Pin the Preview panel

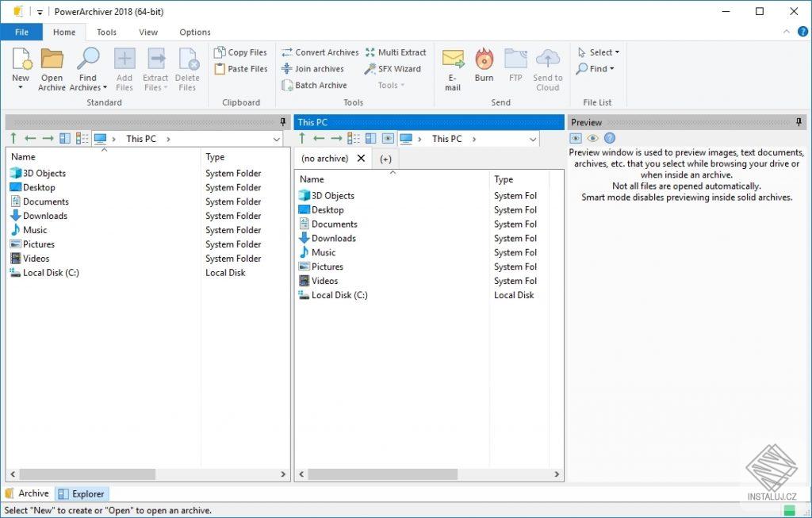coord(802,121)
